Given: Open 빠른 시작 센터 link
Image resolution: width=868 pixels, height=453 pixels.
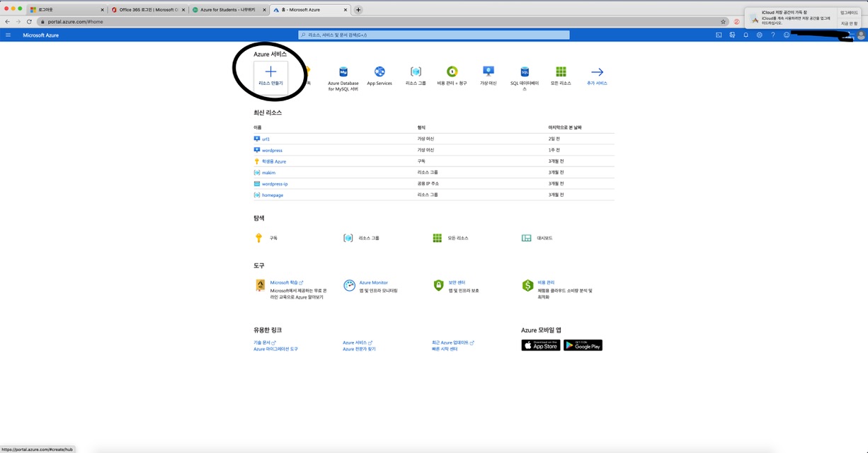Looking at the screenshot, I should pyautogui.click(x=445, y=349).
